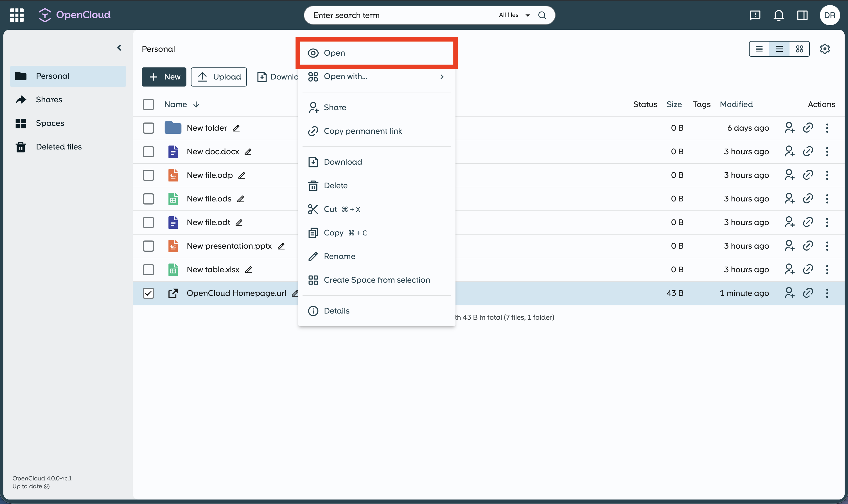Select Rename in the context menu

point(339,256)
